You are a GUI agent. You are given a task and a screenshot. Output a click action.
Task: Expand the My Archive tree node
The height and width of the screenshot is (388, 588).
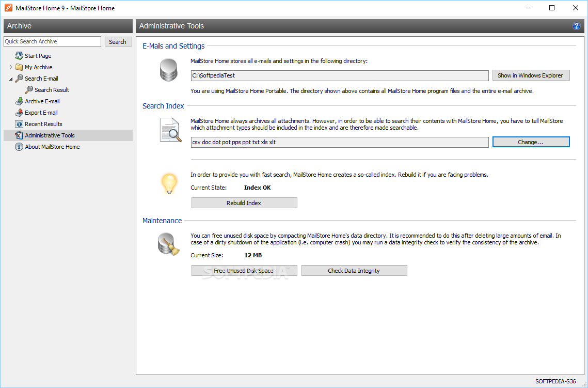pyautogui.click(x=11, y=67)
